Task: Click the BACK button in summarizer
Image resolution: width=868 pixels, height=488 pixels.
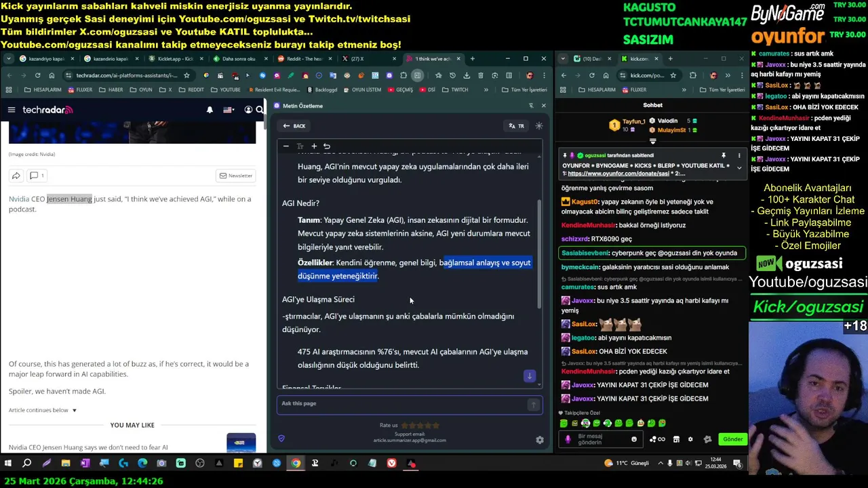Action: coord(294,125)
